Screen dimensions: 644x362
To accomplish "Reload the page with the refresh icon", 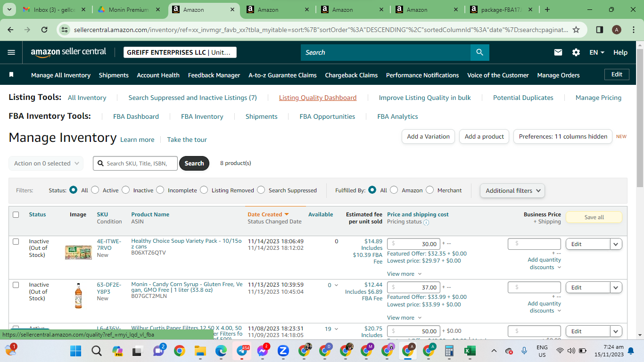I will [44, 30].
